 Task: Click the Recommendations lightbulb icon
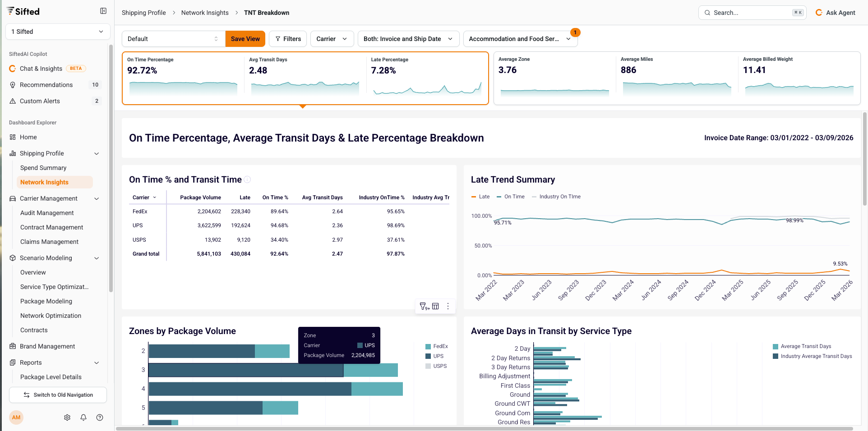tap(13, 85)
